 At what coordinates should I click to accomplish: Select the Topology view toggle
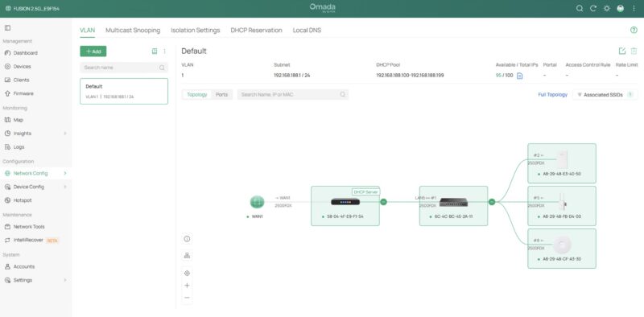click(x=197, y=94)
